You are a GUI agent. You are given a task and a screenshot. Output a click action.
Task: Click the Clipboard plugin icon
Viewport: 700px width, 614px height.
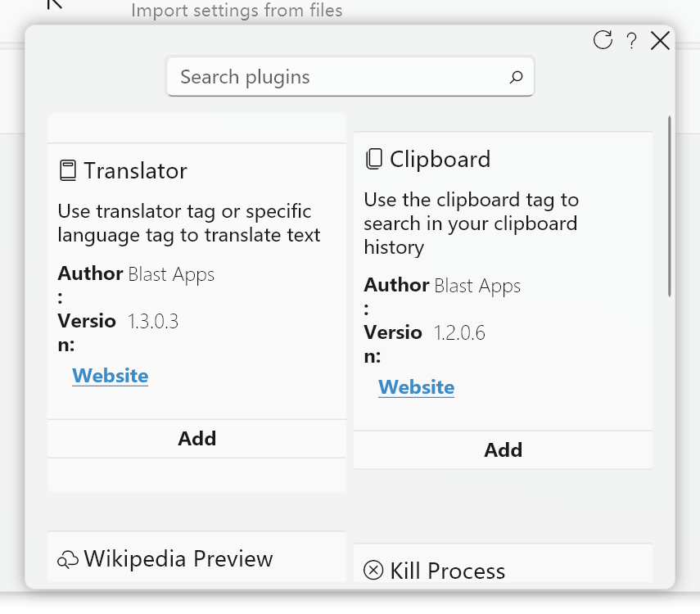click(x=374, y=159)
